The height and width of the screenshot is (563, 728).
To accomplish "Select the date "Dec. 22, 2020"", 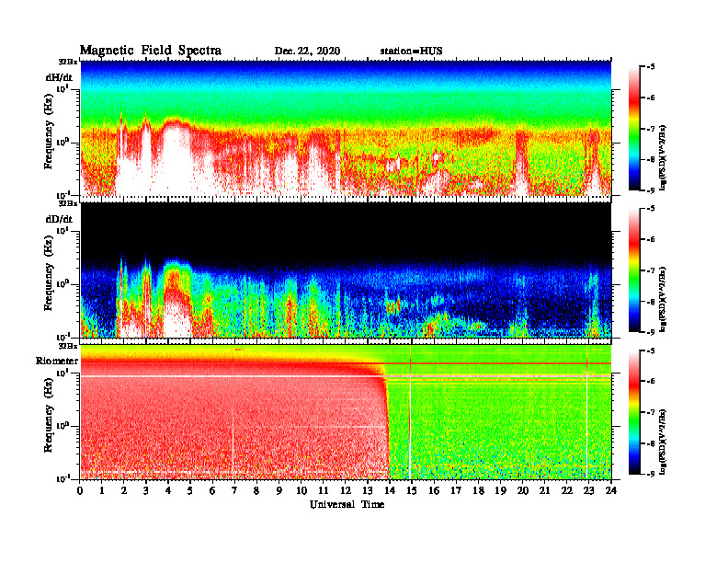I will coord(307,52).
